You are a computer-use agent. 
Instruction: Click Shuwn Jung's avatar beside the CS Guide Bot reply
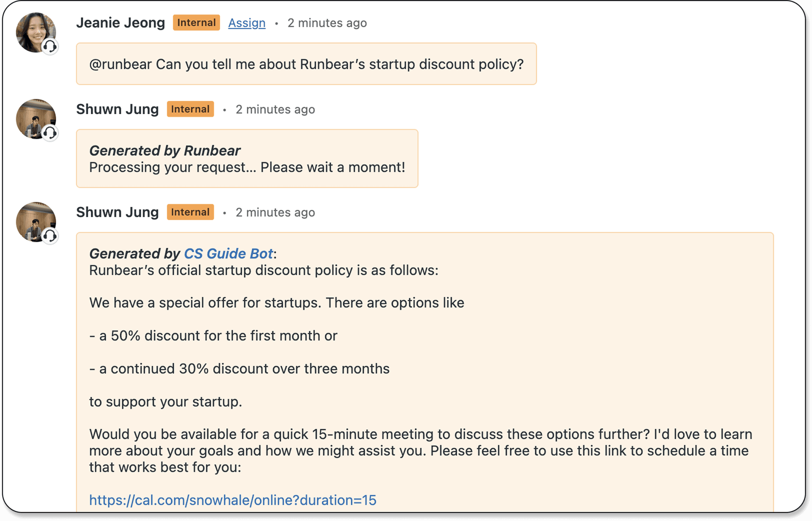pos(35,221)
